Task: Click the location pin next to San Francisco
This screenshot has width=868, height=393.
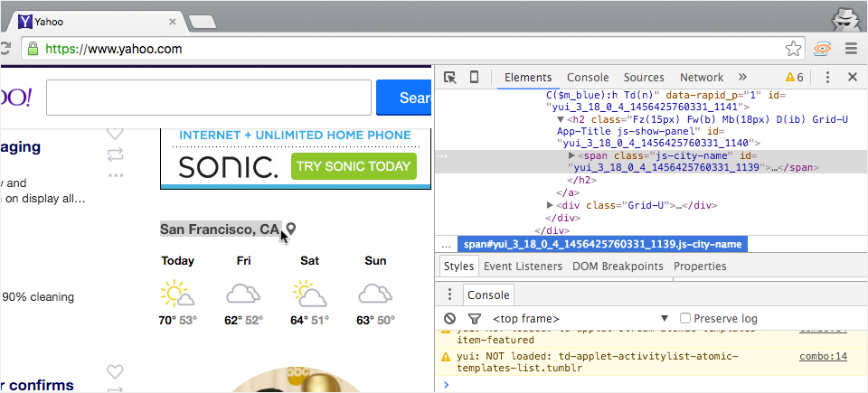Action: coord(291,229)
